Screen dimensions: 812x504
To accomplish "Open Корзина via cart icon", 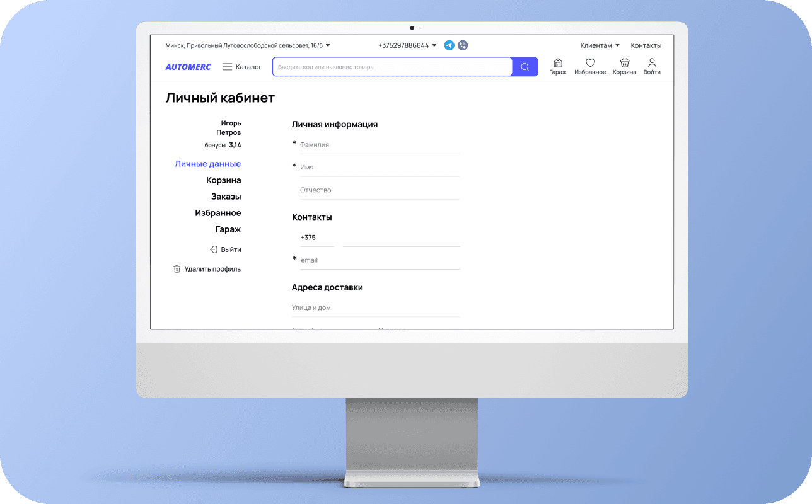I will click(624, 63).
